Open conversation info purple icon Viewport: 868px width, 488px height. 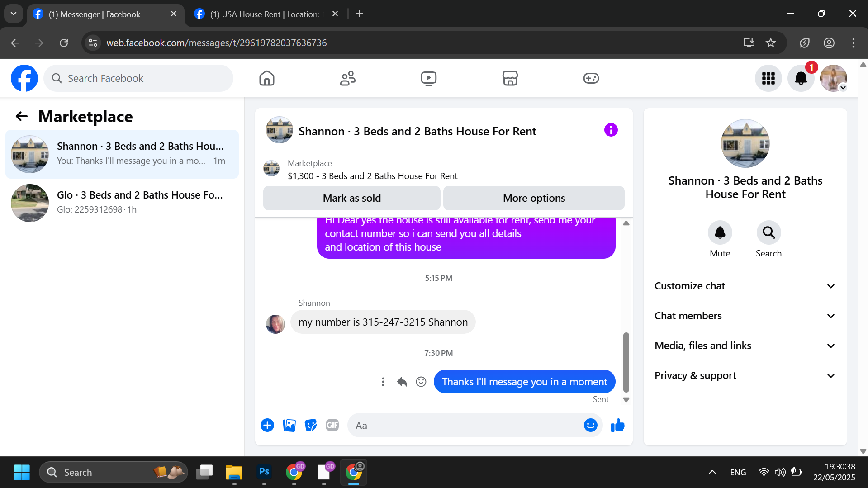tap(611, 130)
